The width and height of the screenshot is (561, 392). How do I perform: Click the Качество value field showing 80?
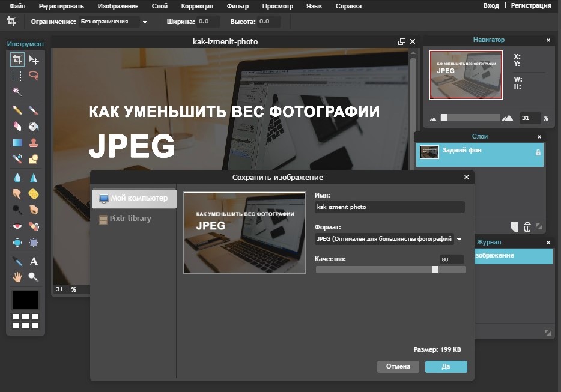pos(452,259)
